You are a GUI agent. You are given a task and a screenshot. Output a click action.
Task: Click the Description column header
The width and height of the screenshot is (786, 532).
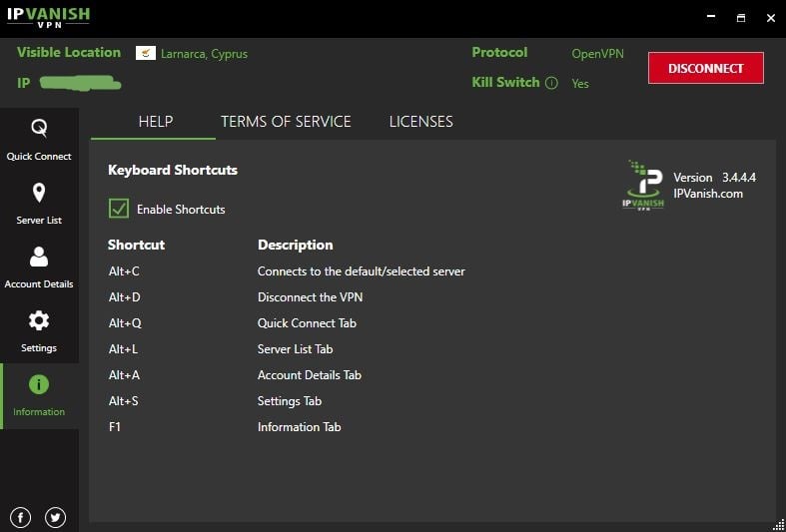coord(295,245)
